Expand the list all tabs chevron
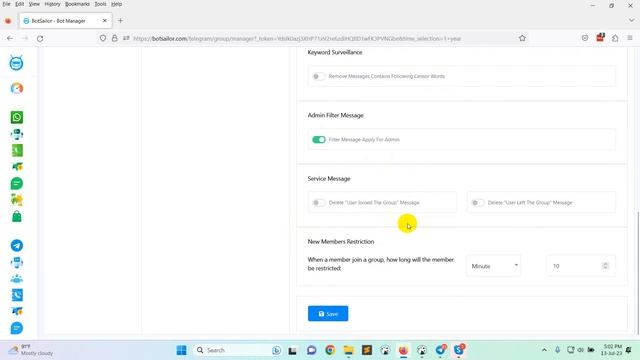 [x=631, y=20]
